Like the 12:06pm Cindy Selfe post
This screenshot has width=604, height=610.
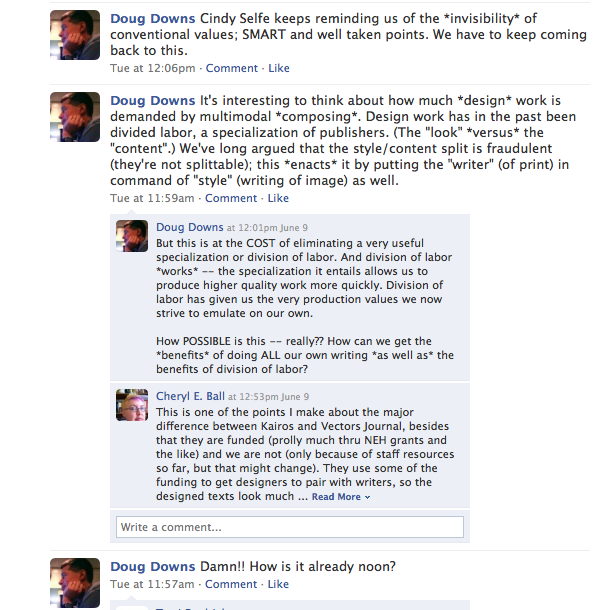point(279,68)
